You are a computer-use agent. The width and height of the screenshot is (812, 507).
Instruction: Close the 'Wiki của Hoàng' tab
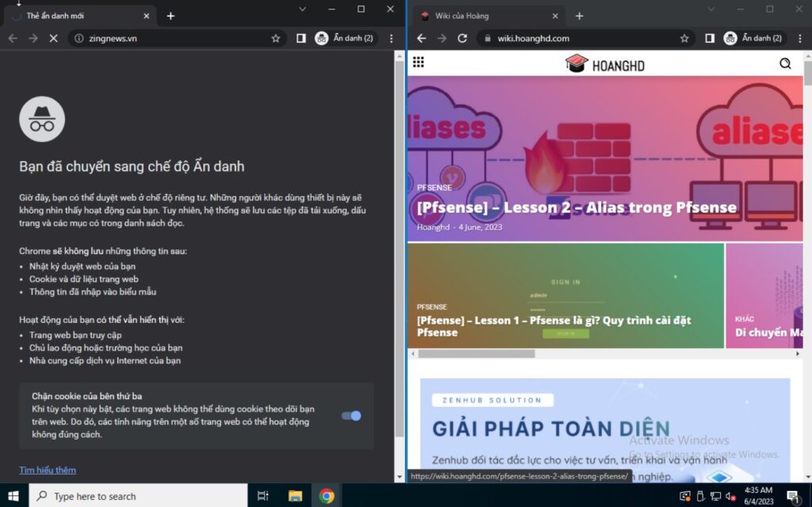pyautogui.click(x=555, y=16)
